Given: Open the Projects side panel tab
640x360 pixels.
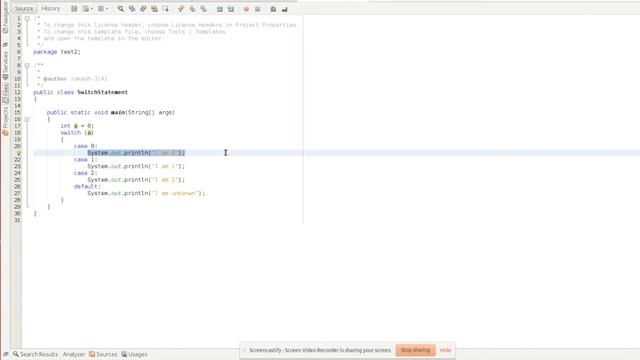Looking at the screenshot, I should [x=5, y=121].
